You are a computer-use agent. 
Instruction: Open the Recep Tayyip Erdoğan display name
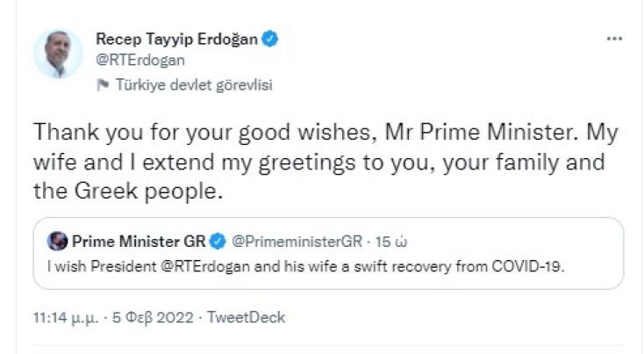[178, 40]
